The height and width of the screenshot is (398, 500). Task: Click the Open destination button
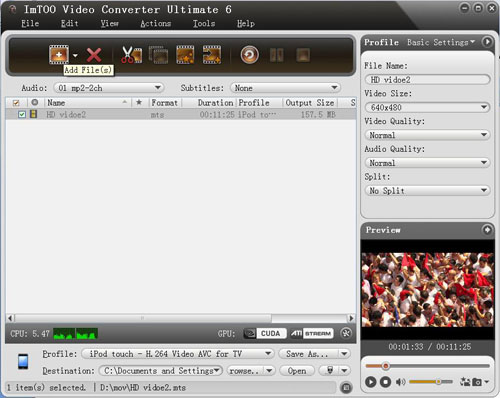tap(297, 371)
